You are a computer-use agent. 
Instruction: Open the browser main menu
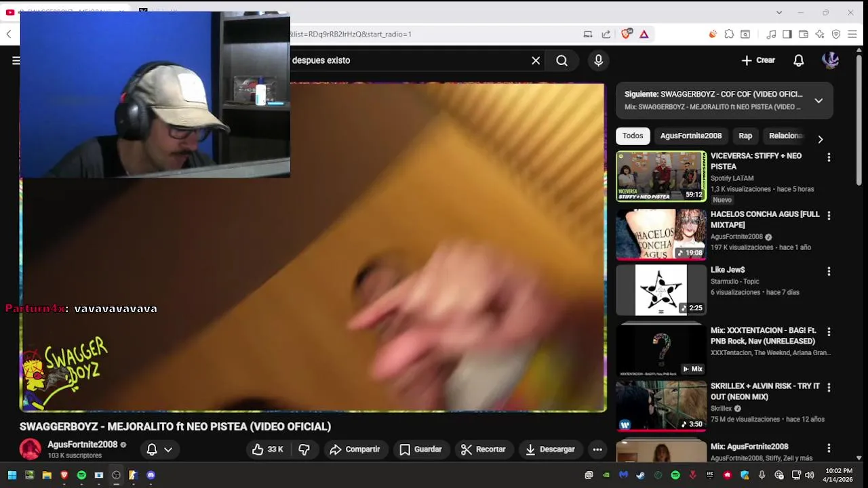click(x=853, y=34)
